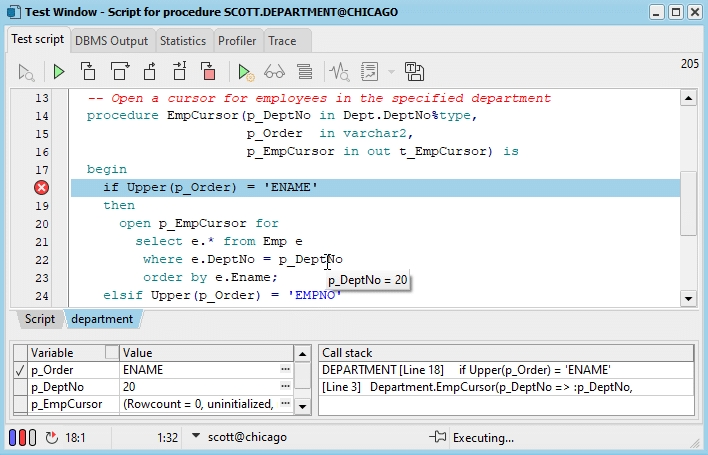Viewport: 708px width, 455px height.
Task: Click the save test script icon
Action: point(414,71)
